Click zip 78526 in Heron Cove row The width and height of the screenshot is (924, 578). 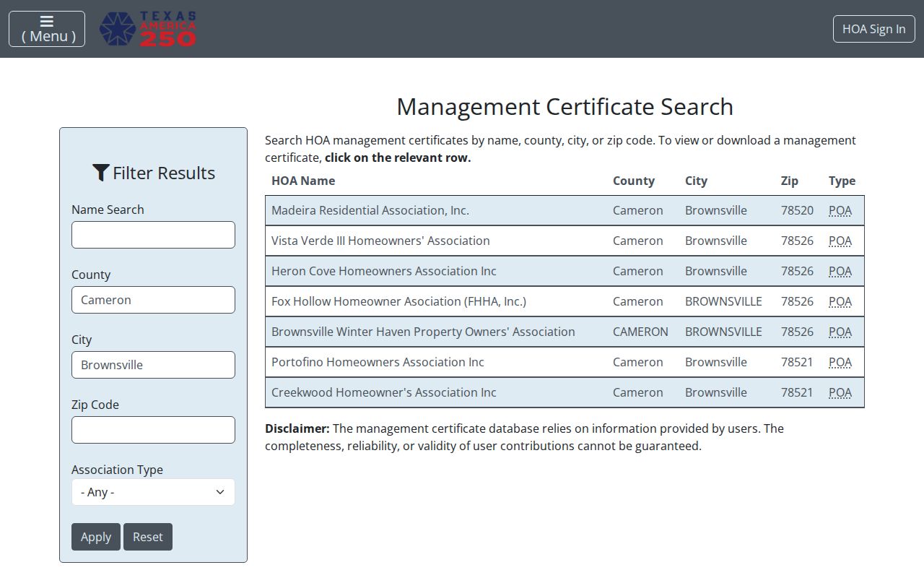click(797, 271)
